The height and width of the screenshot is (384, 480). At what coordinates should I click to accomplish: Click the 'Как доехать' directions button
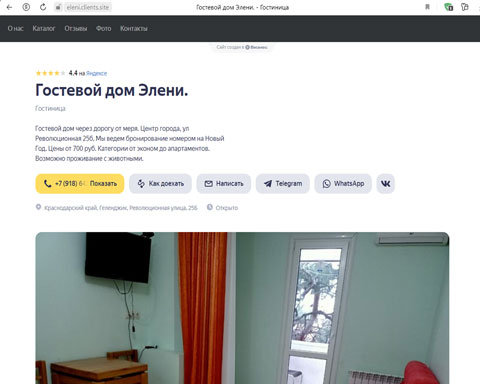pyautogui.click(x=160, y=184)
